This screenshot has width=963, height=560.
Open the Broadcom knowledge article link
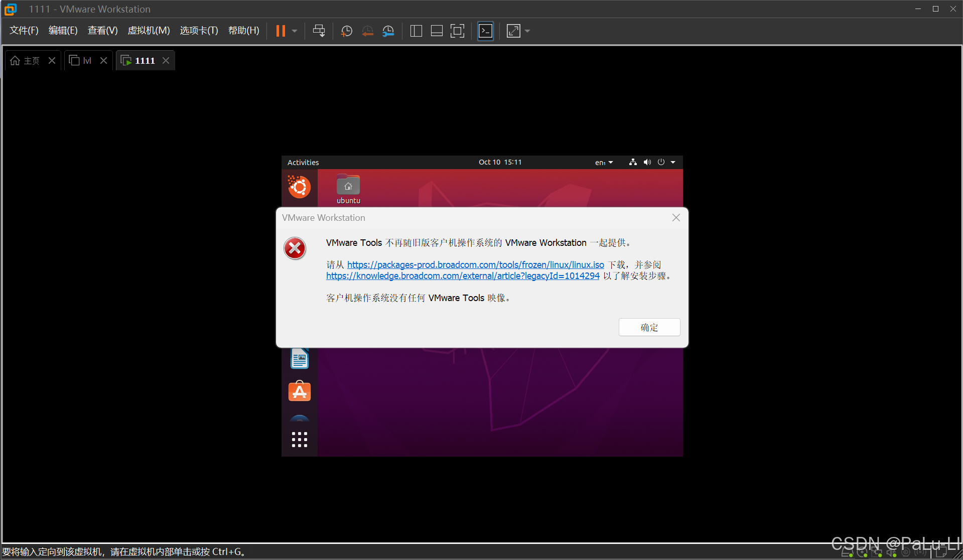462,275
